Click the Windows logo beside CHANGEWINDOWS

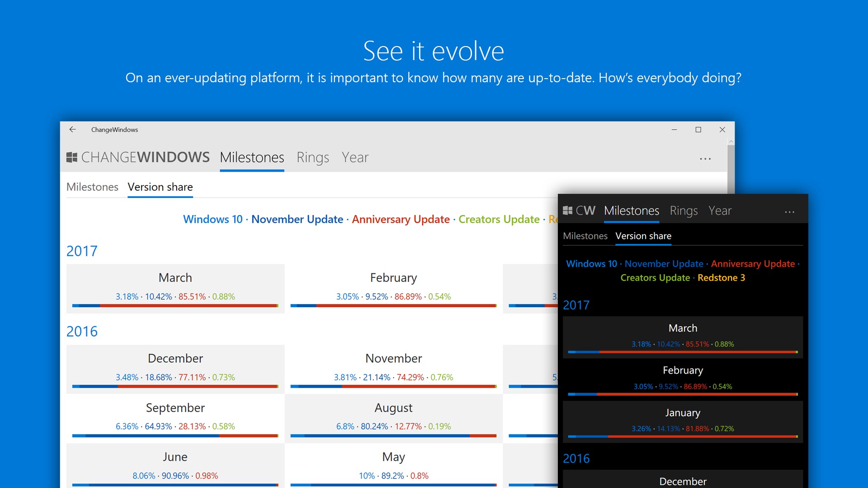pos(71,157)
